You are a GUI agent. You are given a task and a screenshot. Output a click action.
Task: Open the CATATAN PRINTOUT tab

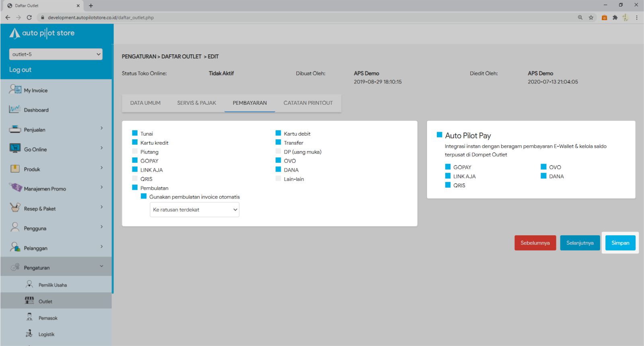point(308,103)
